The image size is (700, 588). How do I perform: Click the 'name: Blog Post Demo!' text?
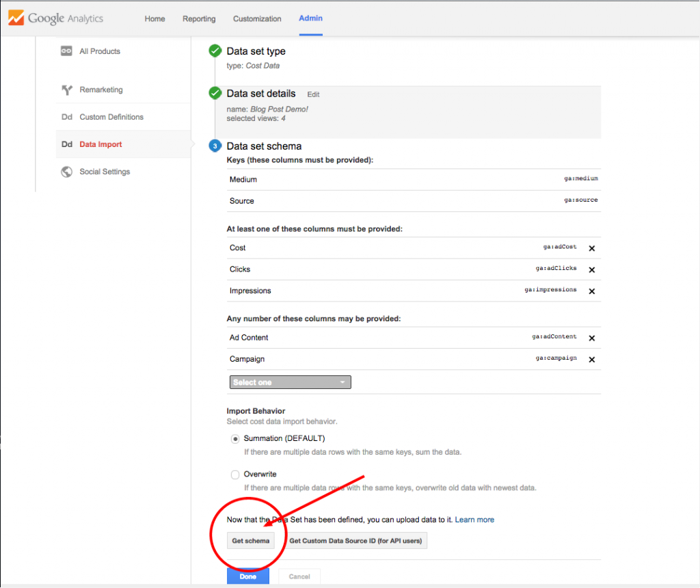pos(267,109)
